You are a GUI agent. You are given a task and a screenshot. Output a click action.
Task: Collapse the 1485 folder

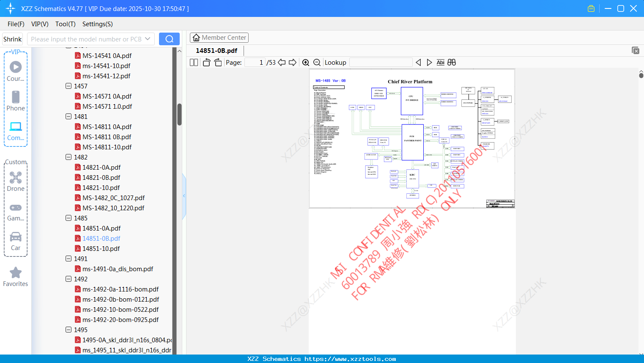coord(69,218)
